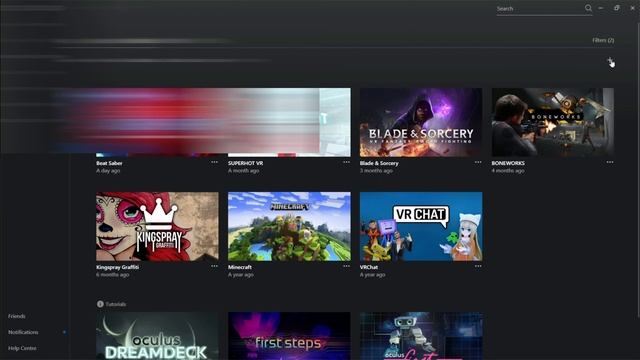
Task: Open the Oculus Dreamdeck tutorial tile
Action: click(x=157, y=336)
